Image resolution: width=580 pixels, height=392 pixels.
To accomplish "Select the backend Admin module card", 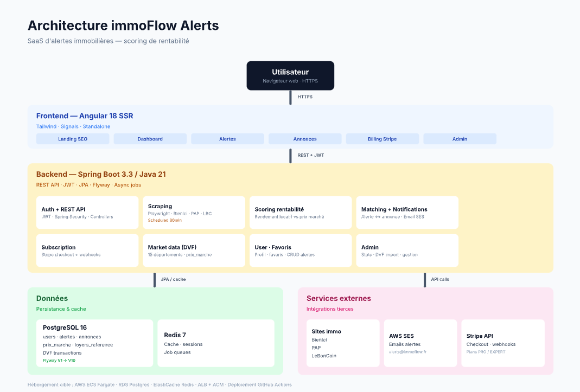I will coord(407,250).
